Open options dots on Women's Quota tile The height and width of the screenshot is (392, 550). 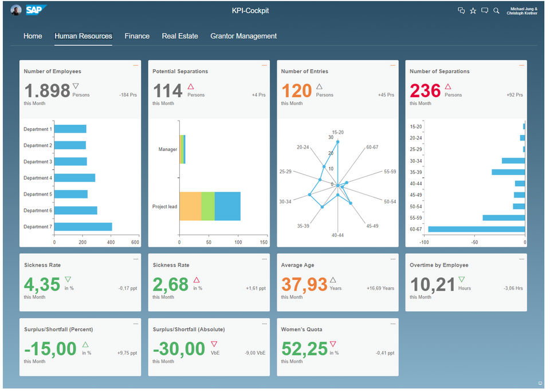393,324
